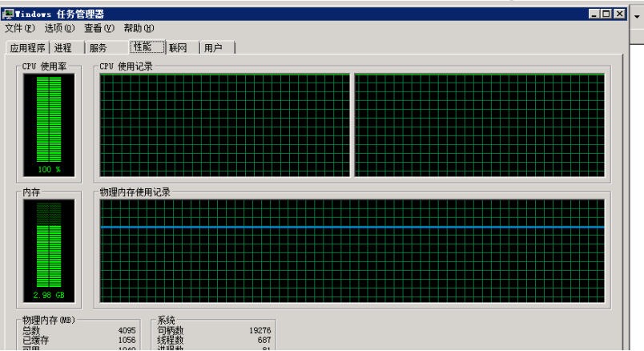Click the 物理内存(MB) group label
644x351 pixels.
(x=49, y=321)
